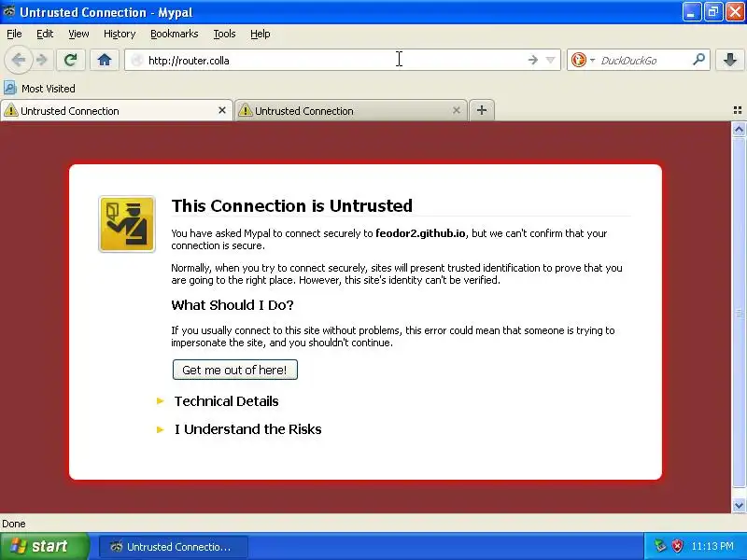
Task: Open the Home page button
Action: coord(105,60)
